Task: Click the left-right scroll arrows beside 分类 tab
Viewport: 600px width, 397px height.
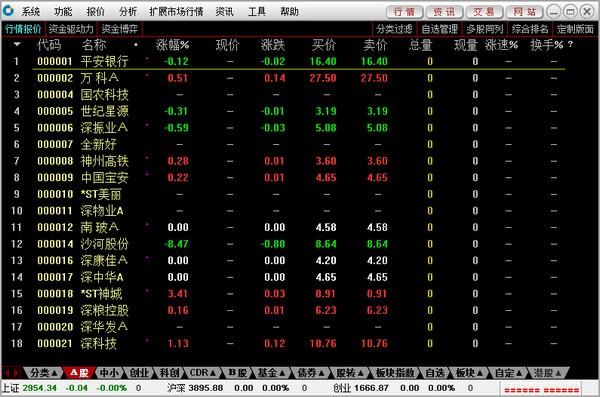Action: (x=12, y=372)
